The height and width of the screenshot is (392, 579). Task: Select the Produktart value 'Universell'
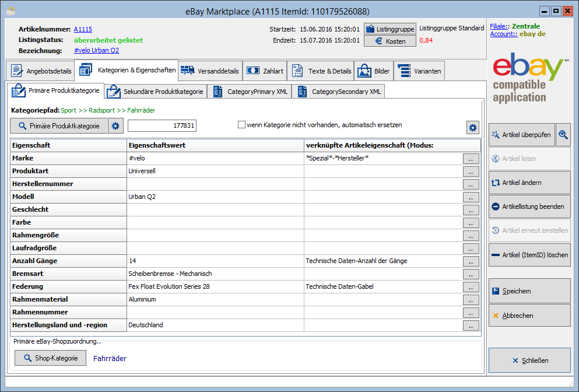[x=215, y=171]
